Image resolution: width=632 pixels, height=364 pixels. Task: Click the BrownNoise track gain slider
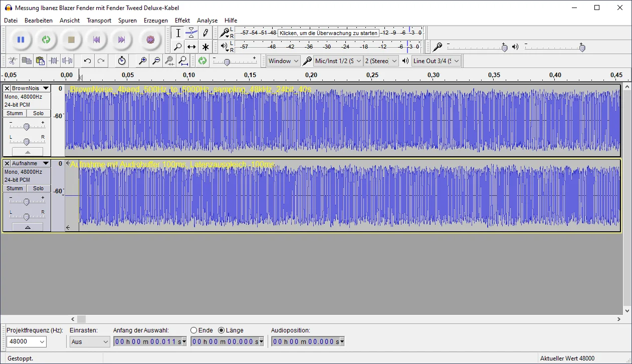coord(27,127)
